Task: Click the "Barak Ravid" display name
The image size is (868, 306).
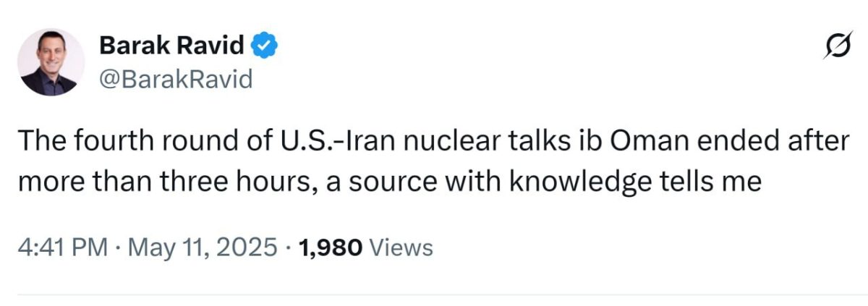Action: click(171, 47)
